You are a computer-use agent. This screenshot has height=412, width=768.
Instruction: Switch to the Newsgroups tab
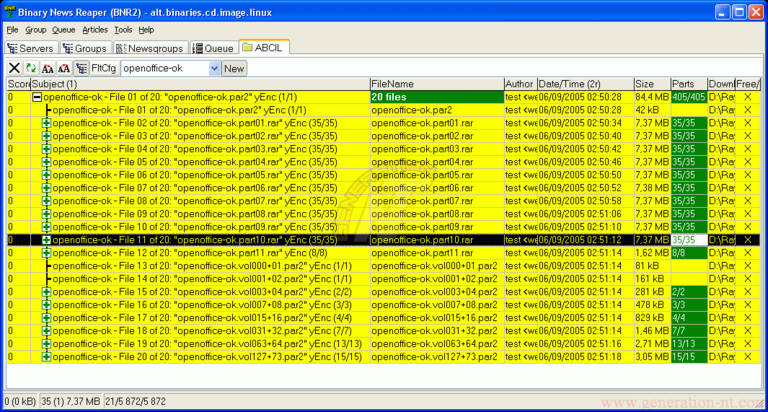point(150,48)
